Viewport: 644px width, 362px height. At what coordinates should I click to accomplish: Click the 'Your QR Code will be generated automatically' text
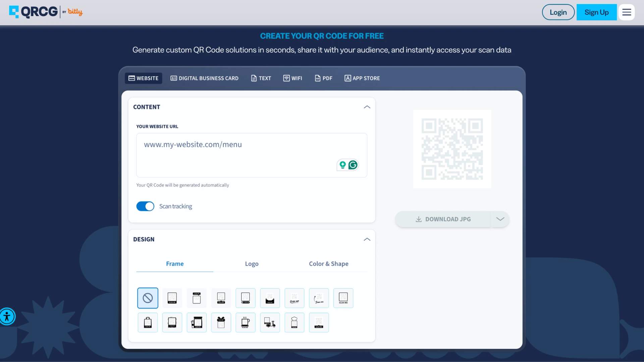click(182, 185)
